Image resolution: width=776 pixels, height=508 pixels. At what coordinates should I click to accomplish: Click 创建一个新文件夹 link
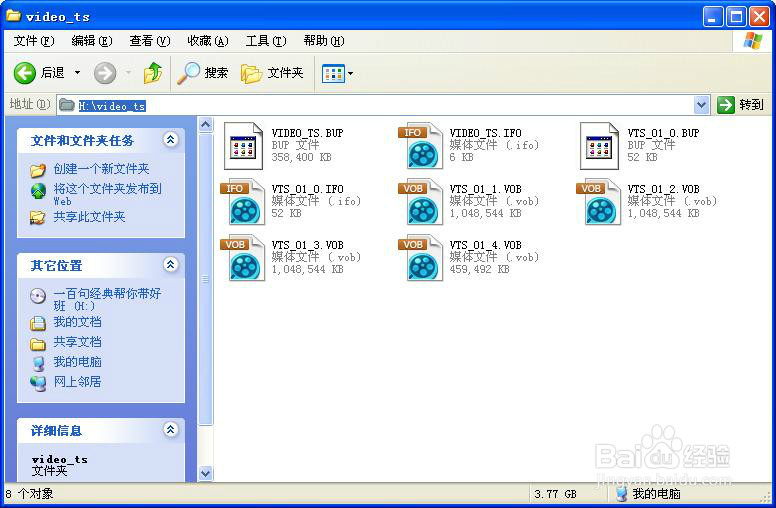[101, 169]
